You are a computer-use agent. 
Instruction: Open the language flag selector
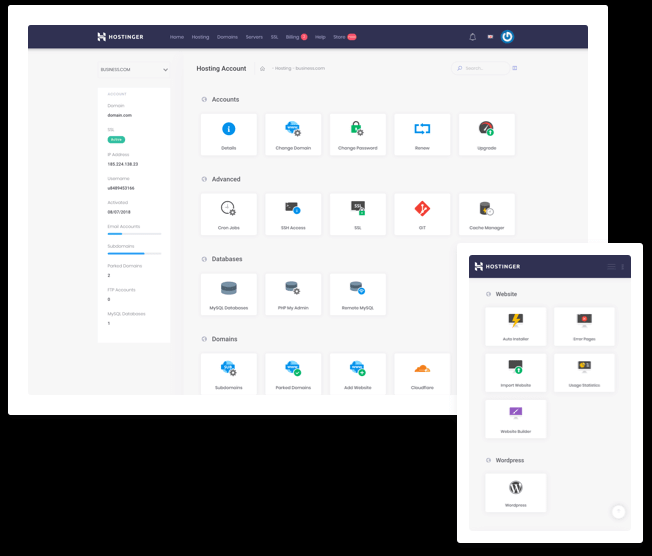[490, 37]
